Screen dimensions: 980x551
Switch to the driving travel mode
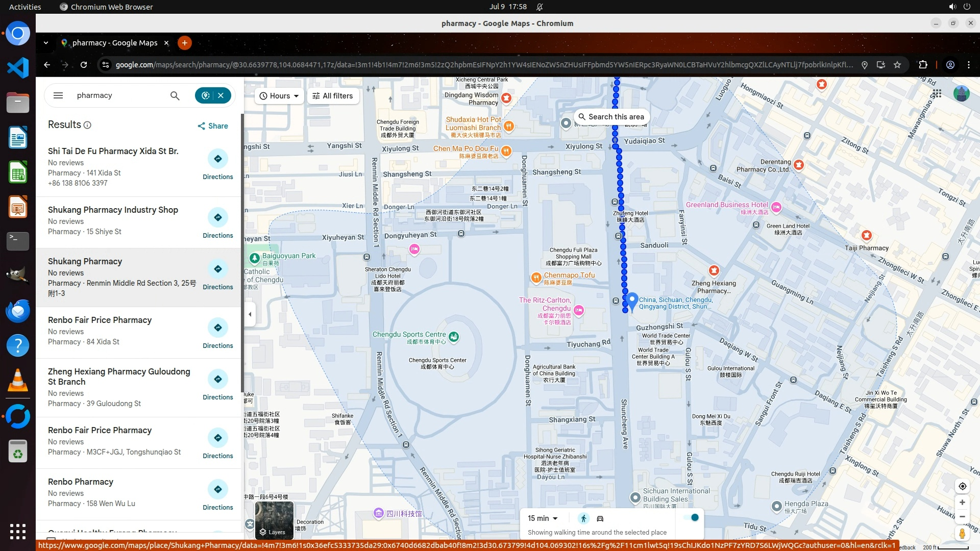[x=600, y=518]
